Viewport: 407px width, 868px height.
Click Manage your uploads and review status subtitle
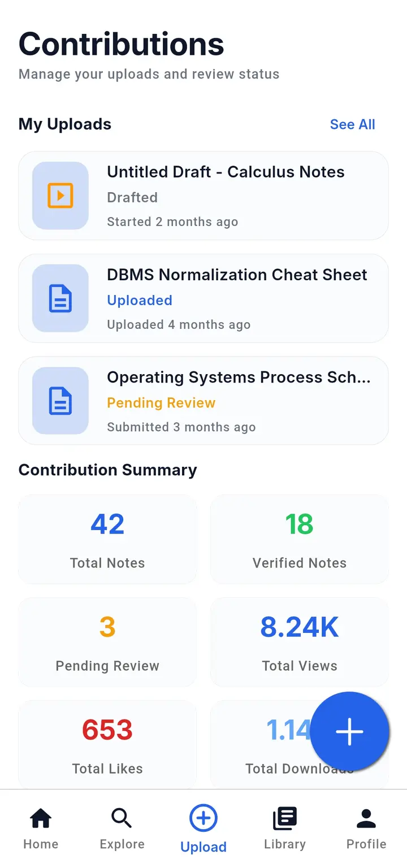pyautogui.click(x=149, y=75)
